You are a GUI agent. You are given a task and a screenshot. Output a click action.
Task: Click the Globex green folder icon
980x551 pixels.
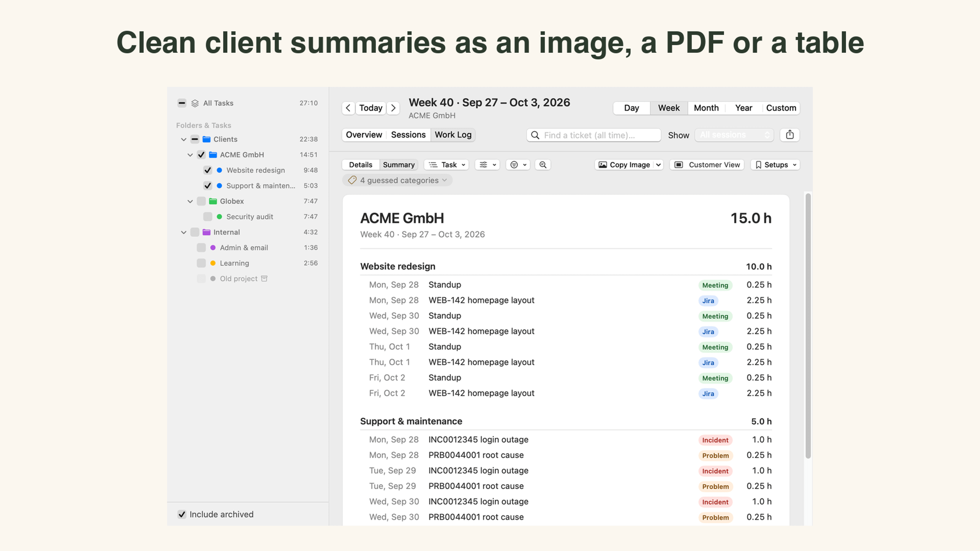click(x=213, y=201)
